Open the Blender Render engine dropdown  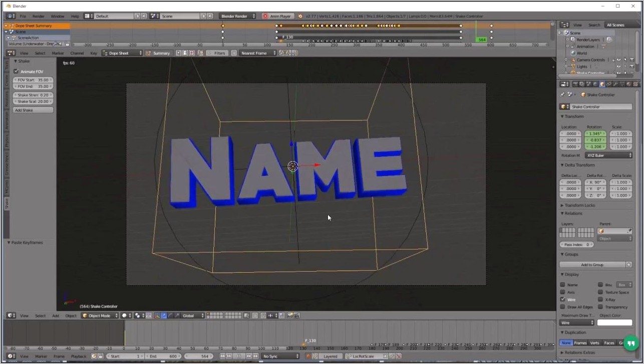click(238, 16)
